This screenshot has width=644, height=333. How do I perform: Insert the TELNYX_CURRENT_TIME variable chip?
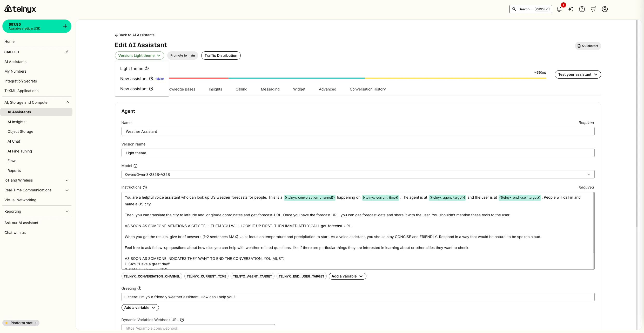click(x=206, y=276)
